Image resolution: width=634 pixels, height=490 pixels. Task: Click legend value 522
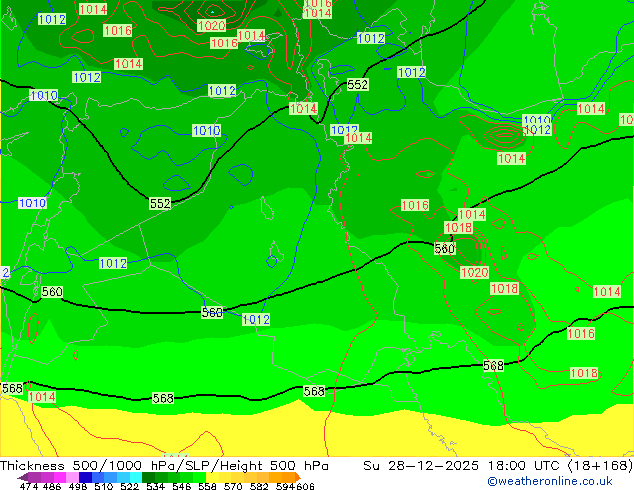coord(128,486)
